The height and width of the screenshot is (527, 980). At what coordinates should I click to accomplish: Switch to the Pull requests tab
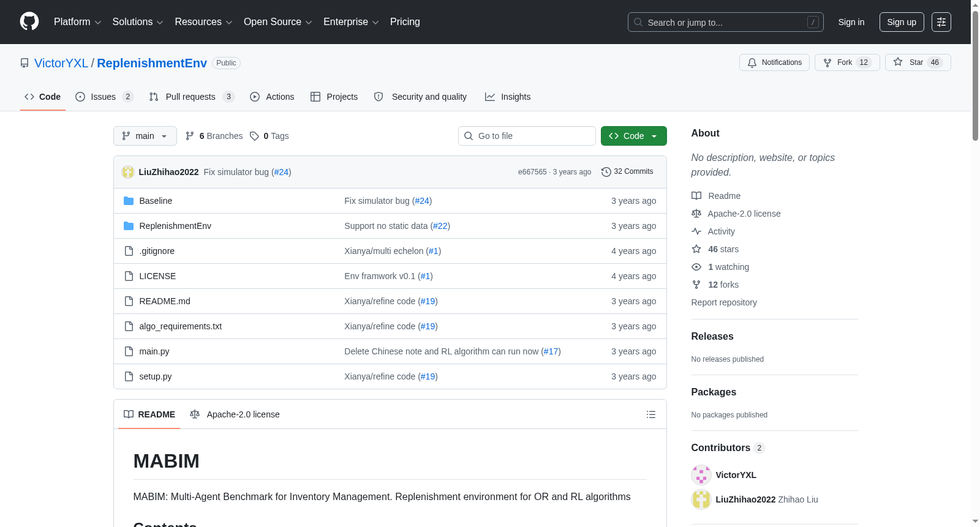tap(192, 97)
